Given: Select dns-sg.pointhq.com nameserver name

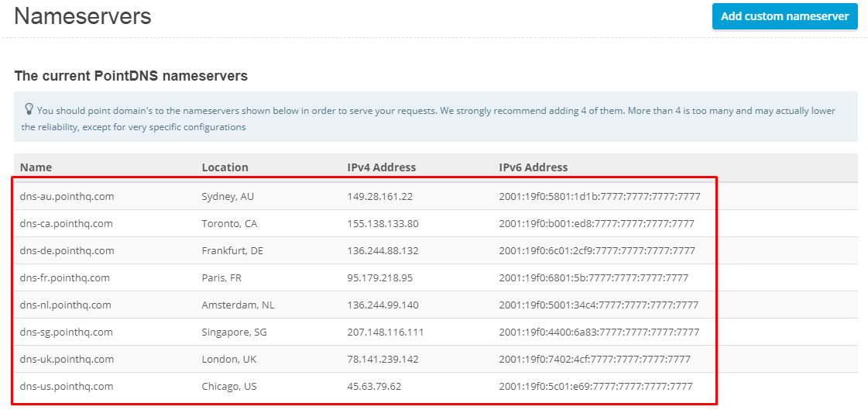Looking at the screenshot, I should (67, 332).
